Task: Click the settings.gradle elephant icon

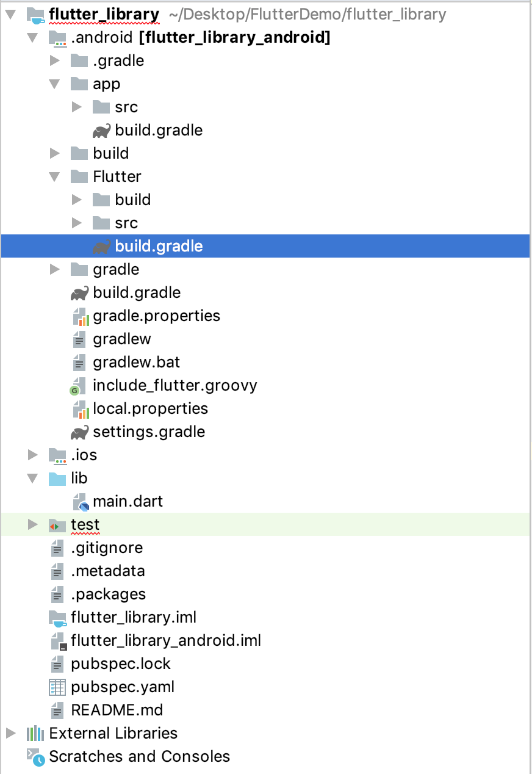Action: [79, 432]
